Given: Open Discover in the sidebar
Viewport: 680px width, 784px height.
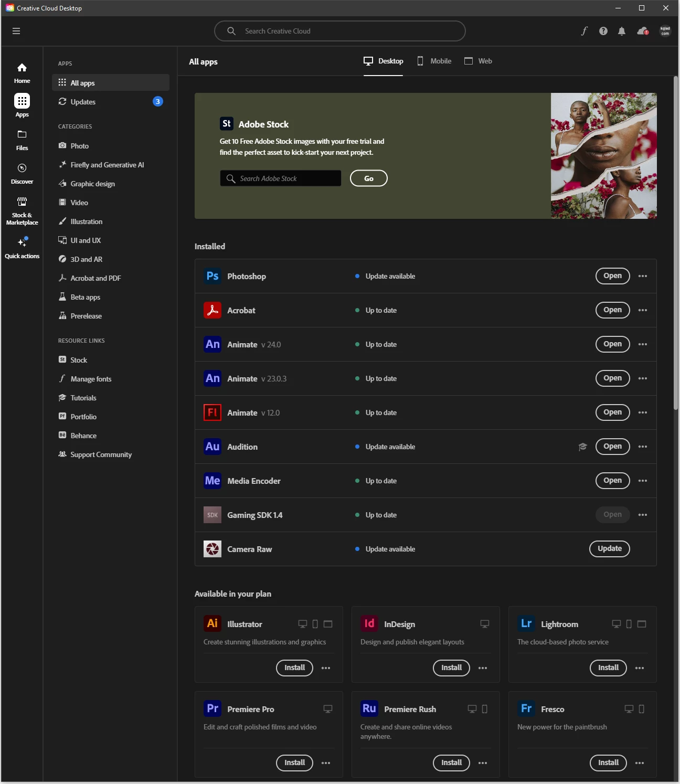Looking at the screenshot, I should click(x=22, y=174).
